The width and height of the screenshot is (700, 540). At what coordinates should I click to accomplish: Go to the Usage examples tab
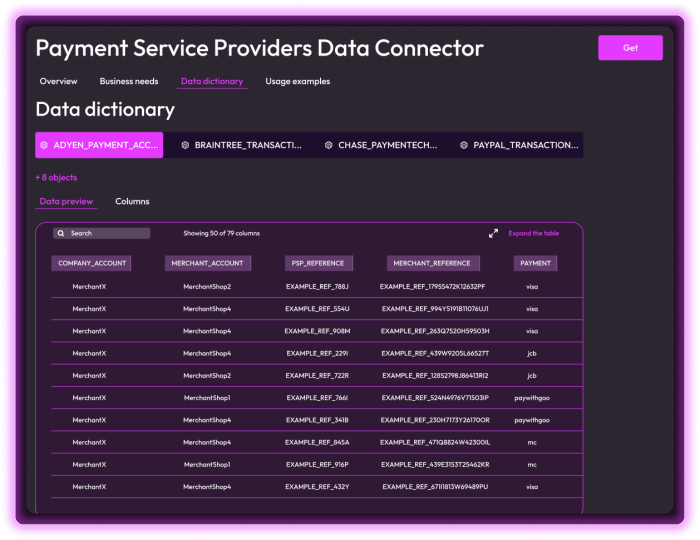click(297, 81)
